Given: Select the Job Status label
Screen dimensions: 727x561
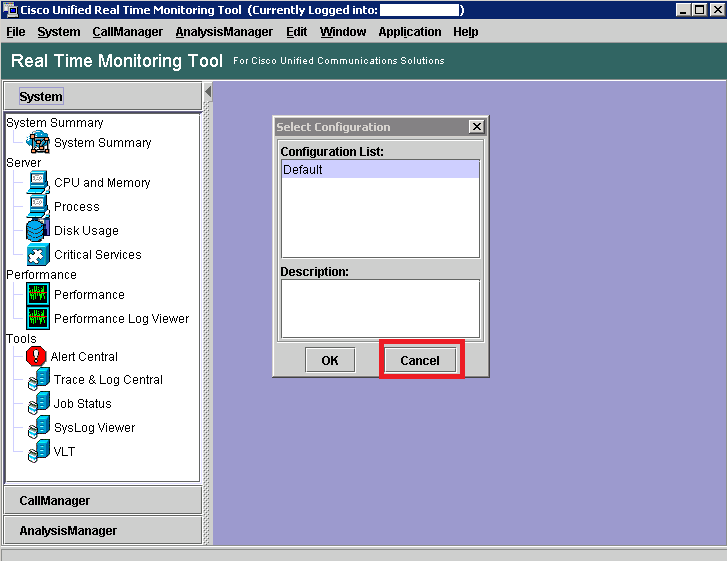Looking at the screenshot, I should [x=82, y=404].
